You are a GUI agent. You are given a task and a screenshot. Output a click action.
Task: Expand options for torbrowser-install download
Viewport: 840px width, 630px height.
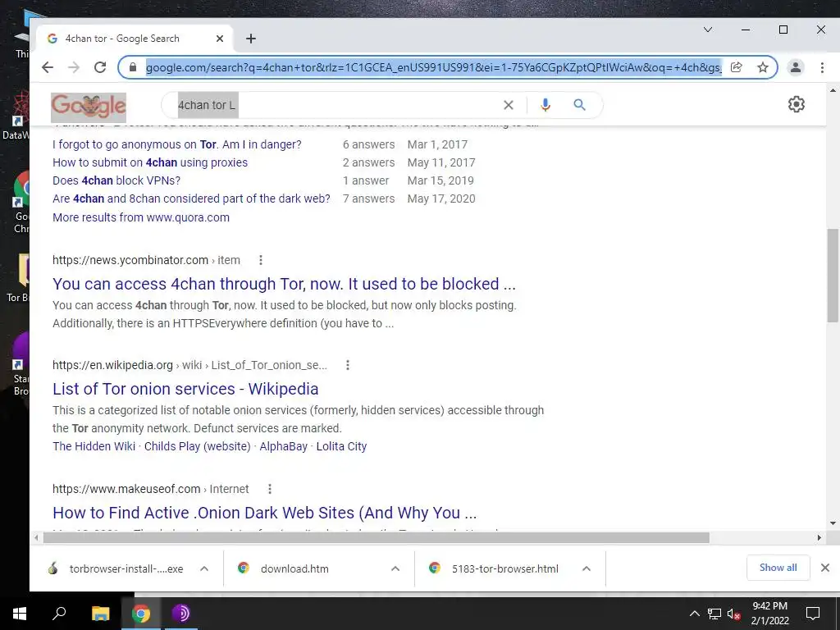click(x=204, y=569)
